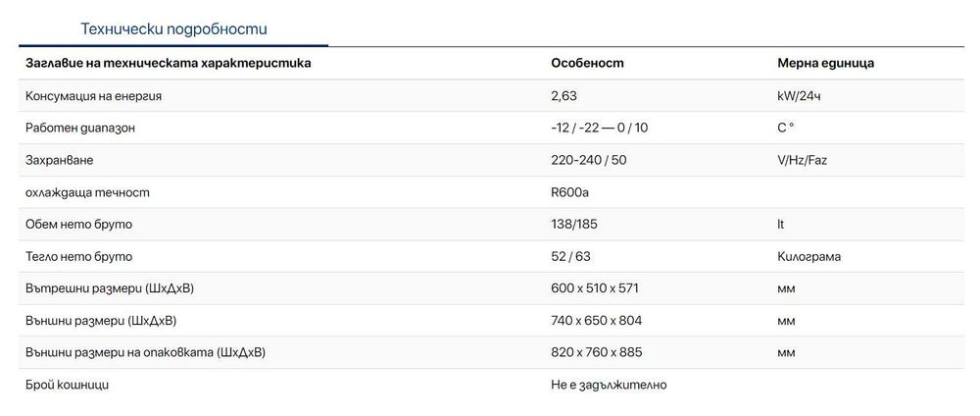Click the 2,63 energy consumption value
This screenshot has width=980, height=416.
pos(565,95)
